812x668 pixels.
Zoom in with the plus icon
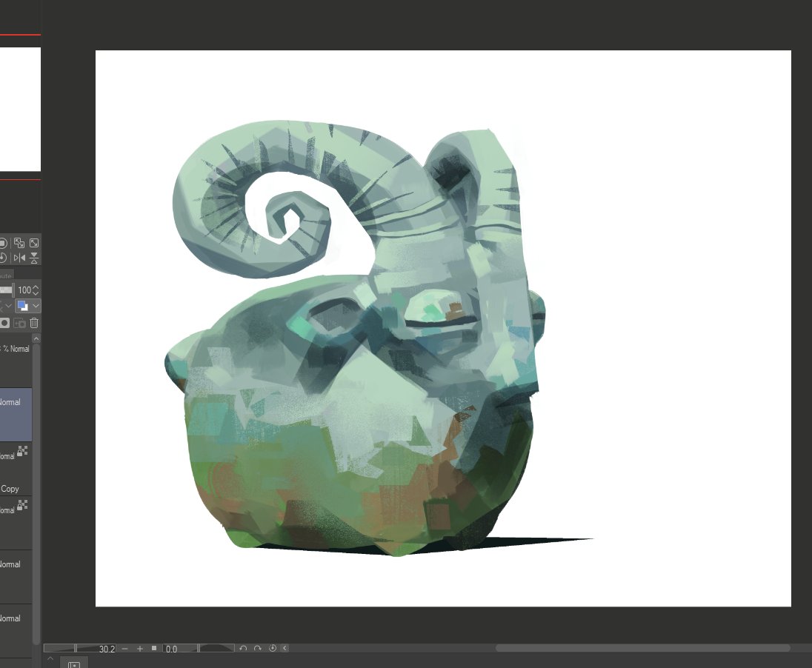[x=140, y=648]
